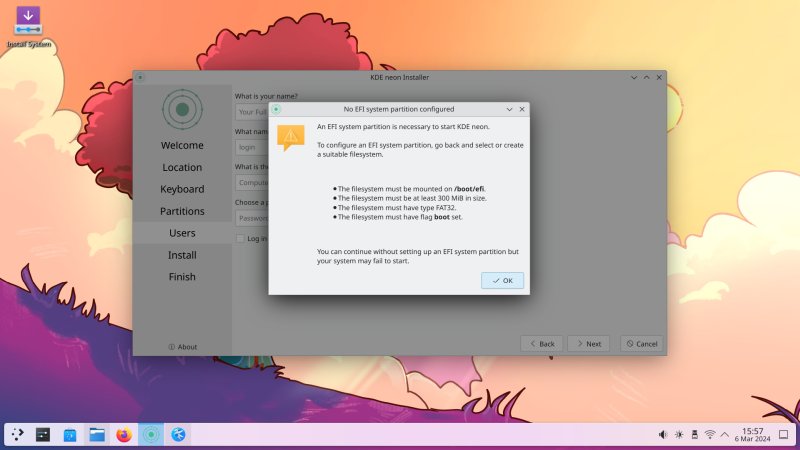Open the application launcher in the taskbar
Viewport: 800px width, 450px height.
(17, 435)
